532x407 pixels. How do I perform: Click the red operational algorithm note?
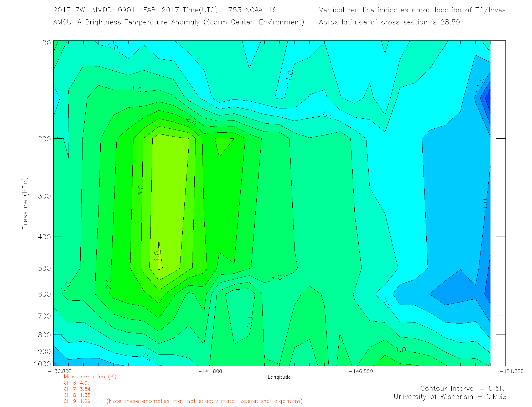pos(204,401)
